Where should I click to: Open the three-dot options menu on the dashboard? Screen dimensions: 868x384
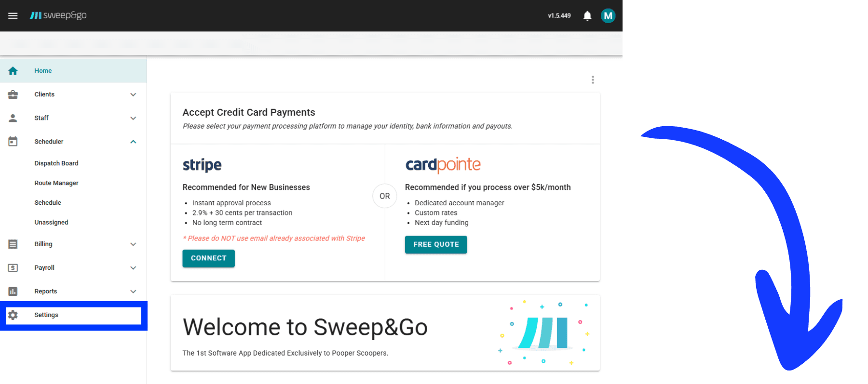[593, 79]
